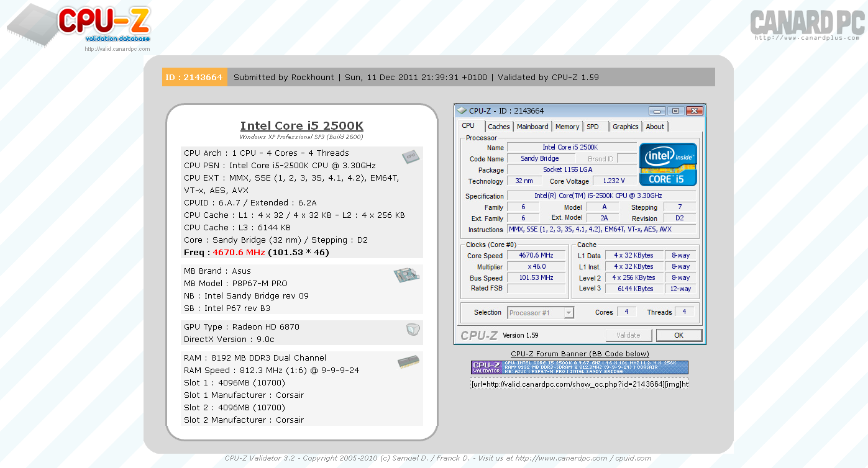Open the About tab
Screen dimensions: 868x468
(655, 127)
